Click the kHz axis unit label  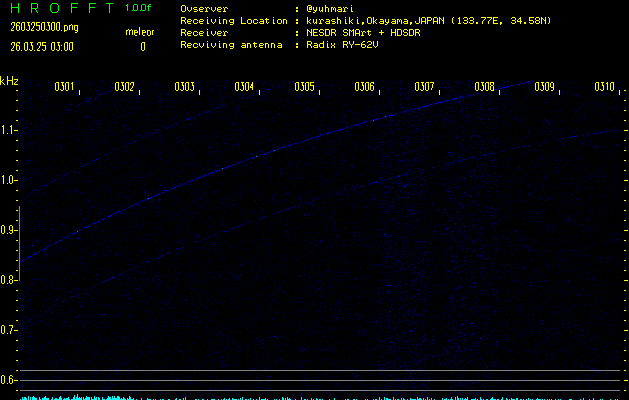pyautogui.click(x=10, y=82)
